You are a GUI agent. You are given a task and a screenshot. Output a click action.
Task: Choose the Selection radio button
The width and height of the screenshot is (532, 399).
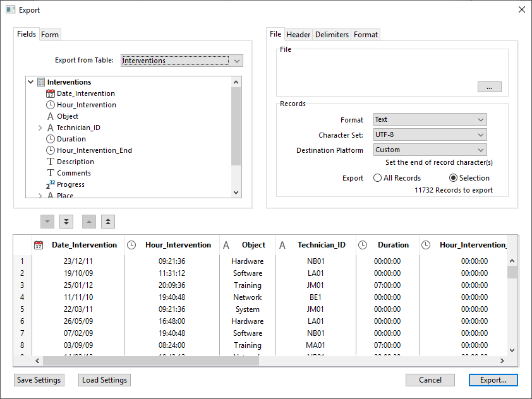click(453, 178)
